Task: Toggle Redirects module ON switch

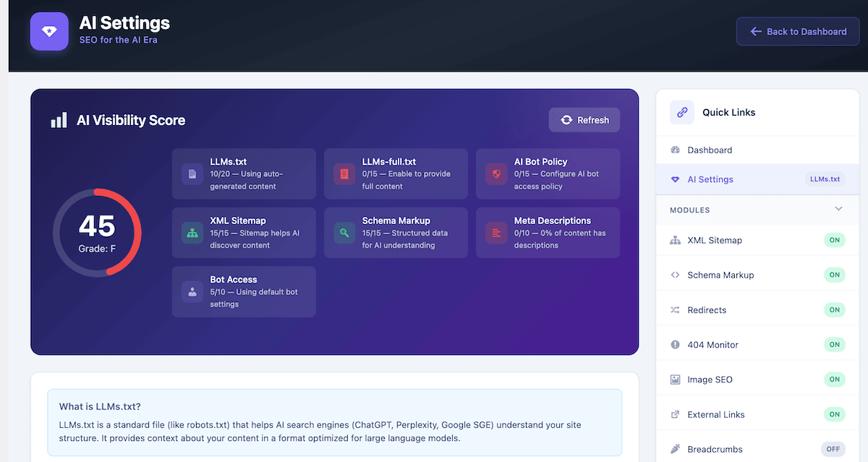Action: (x=834, y=309)
